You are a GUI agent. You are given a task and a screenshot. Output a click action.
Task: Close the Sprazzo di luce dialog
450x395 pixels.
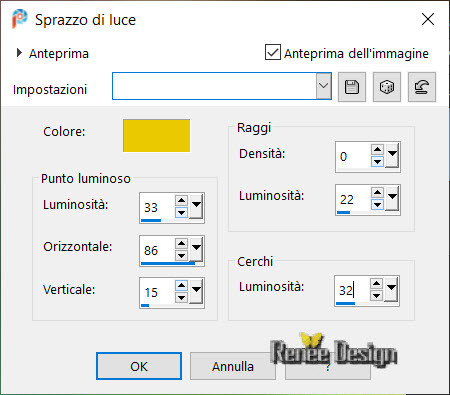pos(428,19)
